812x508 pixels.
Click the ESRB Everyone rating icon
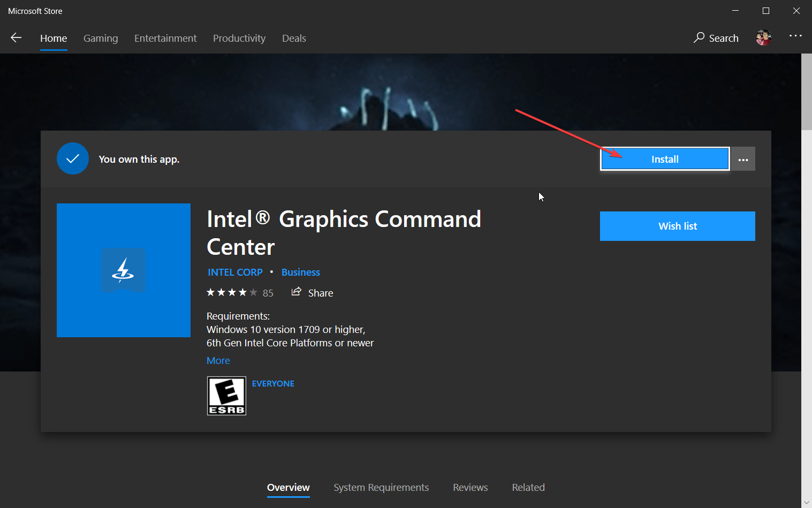coord(226,396)
